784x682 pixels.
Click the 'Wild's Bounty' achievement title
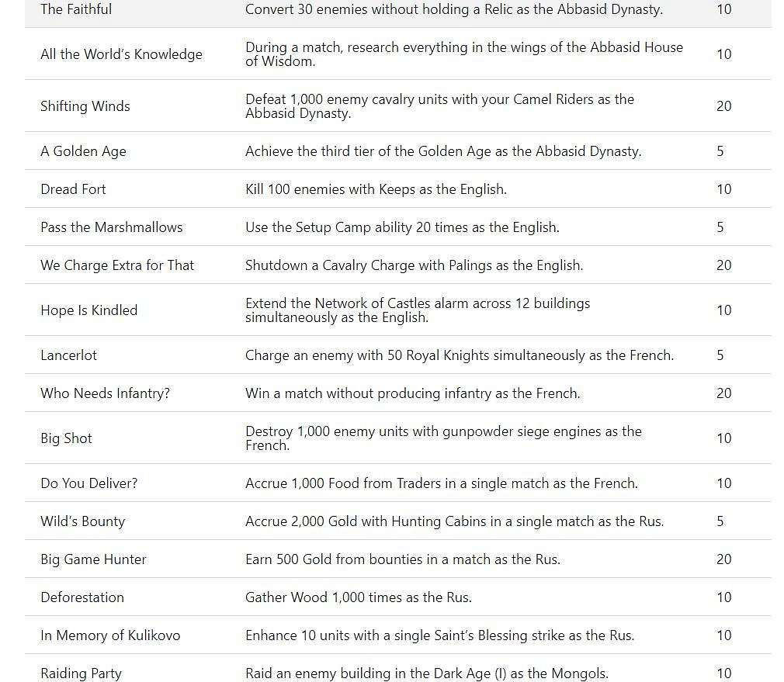(x=82, y=521)
